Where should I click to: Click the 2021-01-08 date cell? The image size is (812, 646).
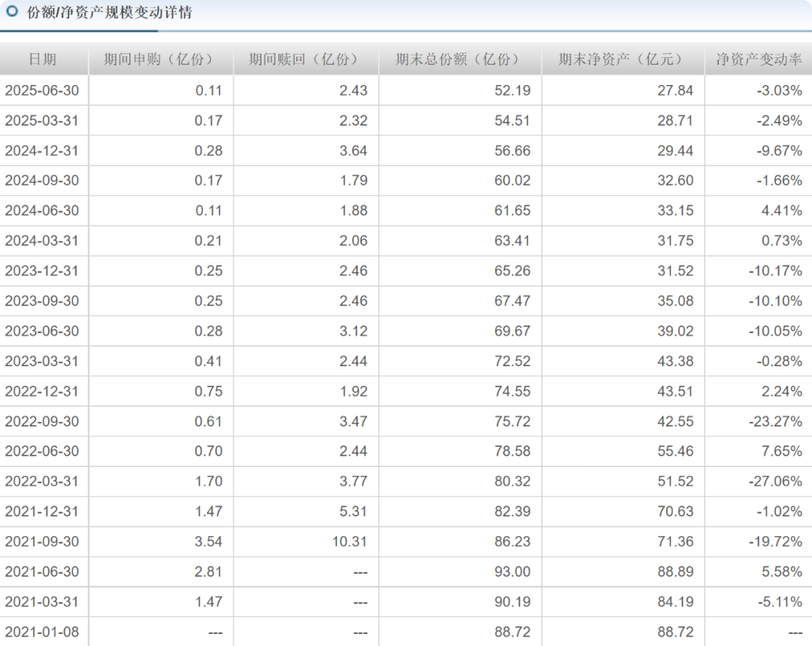coord(42,632)
